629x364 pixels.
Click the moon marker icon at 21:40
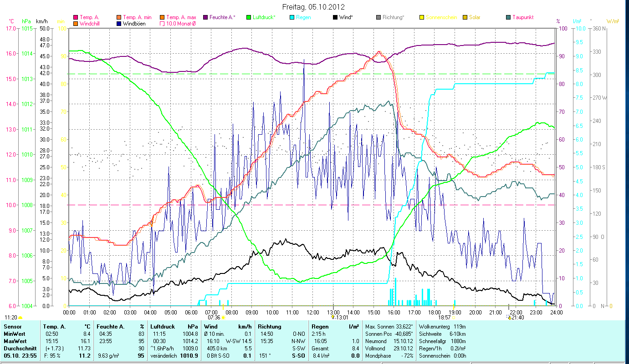(509, 317)
